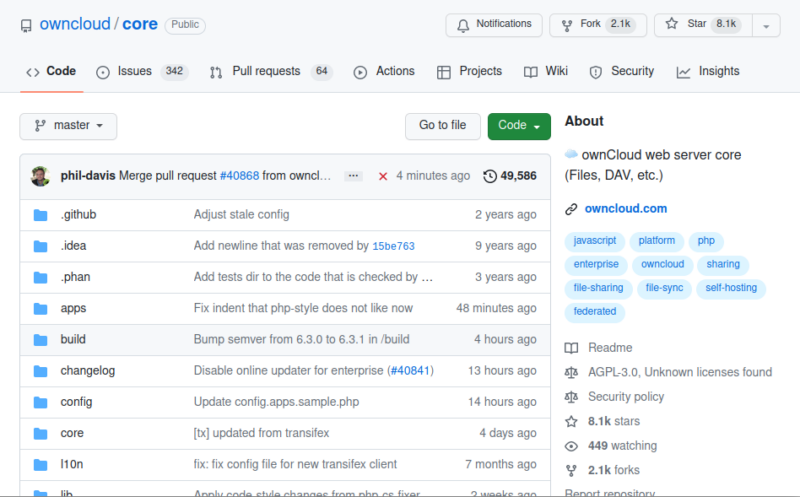Click the config folder icon
The image size is (800, 497).
(40, 402)
